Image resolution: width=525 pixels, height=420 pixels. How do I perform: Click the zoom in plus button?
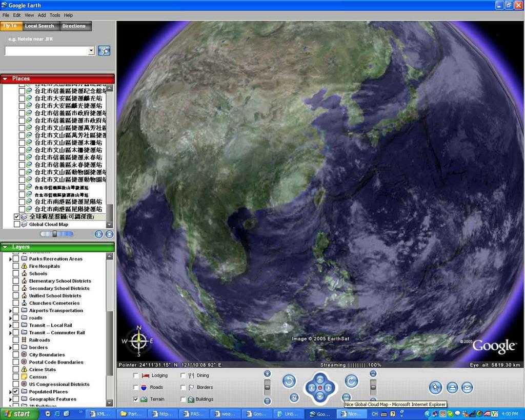267,374
